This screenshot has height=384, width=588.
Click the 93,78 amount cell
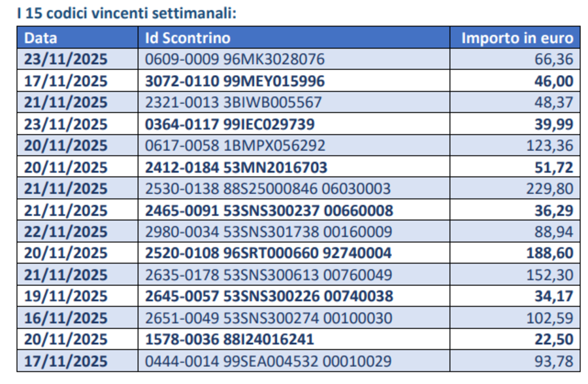coord(557,362)
